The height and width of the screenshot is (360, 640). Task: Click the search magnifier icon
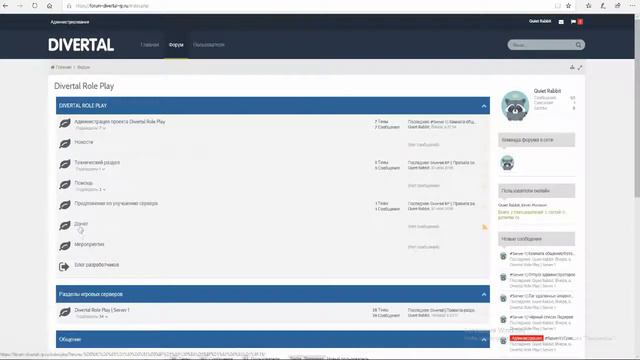click(578, 45)
